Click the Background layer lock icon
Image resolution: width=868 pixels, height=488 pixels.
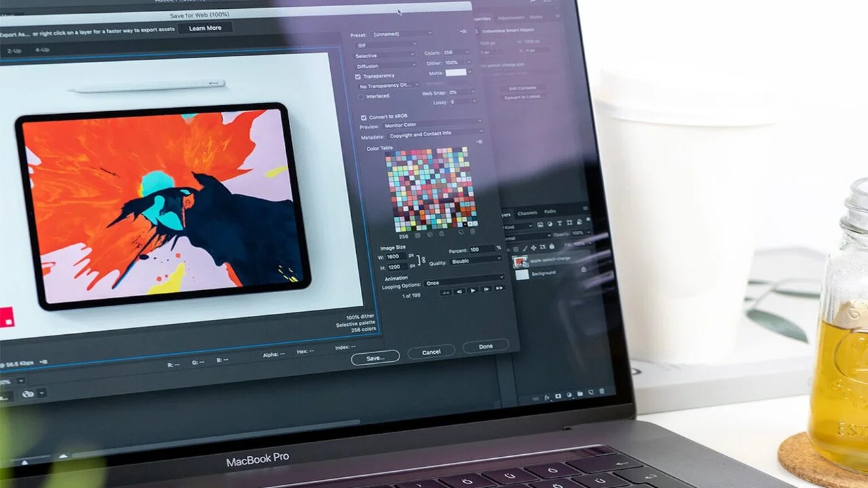(583, 269)
